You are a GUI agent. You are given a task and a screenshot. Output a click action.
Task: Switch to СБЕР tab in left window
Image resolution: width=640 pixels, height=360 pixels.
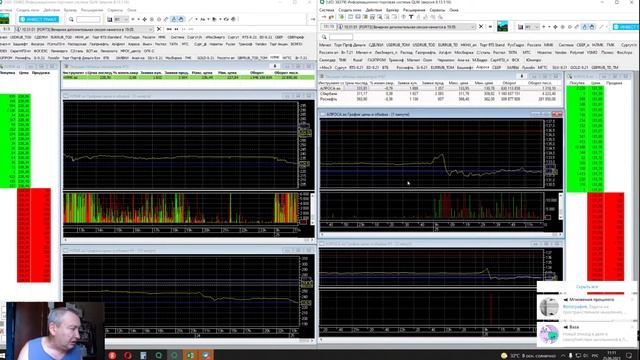278,37
